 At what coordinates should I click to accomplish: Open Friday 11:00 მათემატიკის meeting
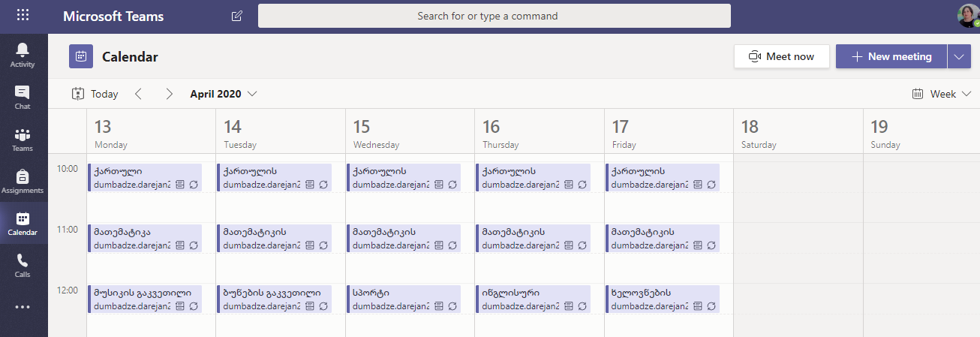click(662, 238)
